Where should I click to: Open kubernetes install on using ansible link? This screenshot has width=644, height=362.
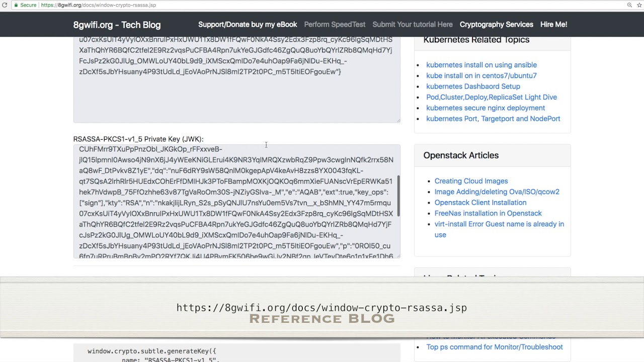(481, 65)
